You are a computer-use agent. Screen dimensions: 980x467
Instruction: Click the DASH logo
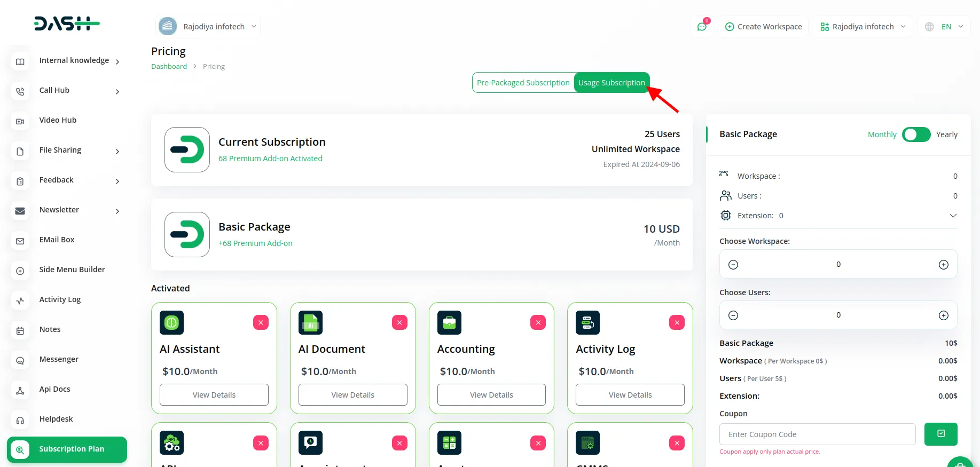(67, 23)
